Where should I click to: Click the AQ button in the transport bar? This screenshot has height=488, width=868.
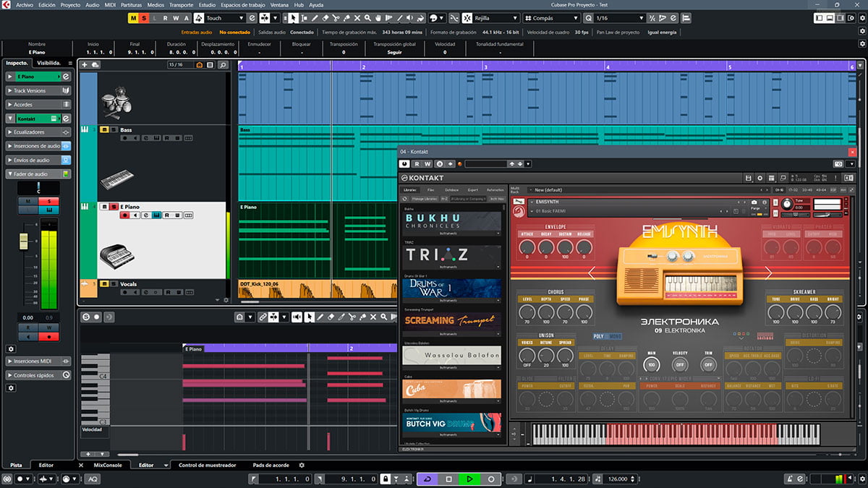click(x=93, y=479)
